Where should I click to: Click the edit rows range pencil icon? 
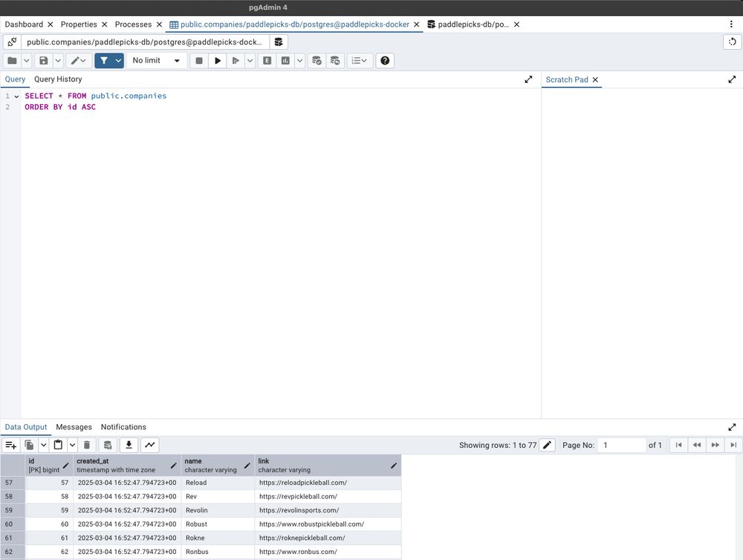click(x=547, y=445)
